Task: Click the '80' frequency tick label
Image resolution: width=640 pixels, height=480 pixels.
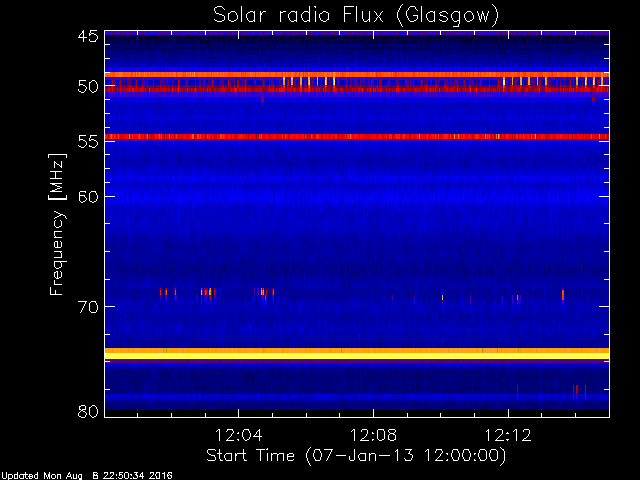Action: [x=88, y=411]
